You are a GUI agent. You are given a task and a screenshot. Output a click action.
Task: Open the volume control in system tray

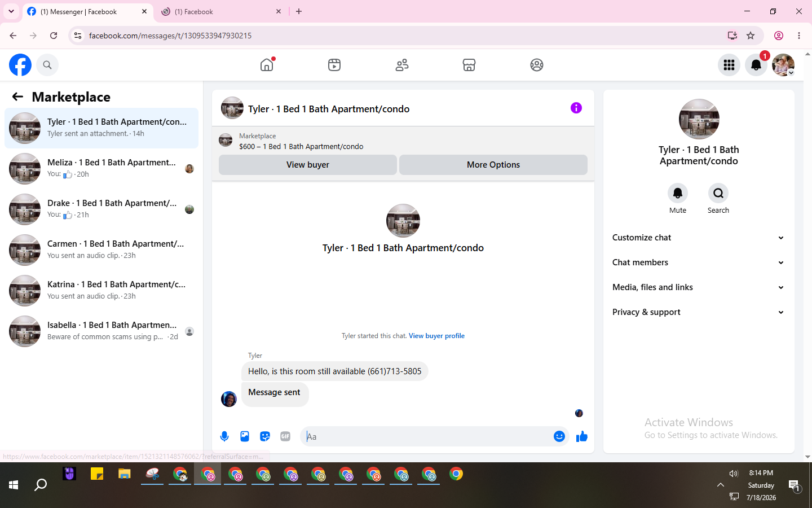pyautogui.click(x=734, y=474)
